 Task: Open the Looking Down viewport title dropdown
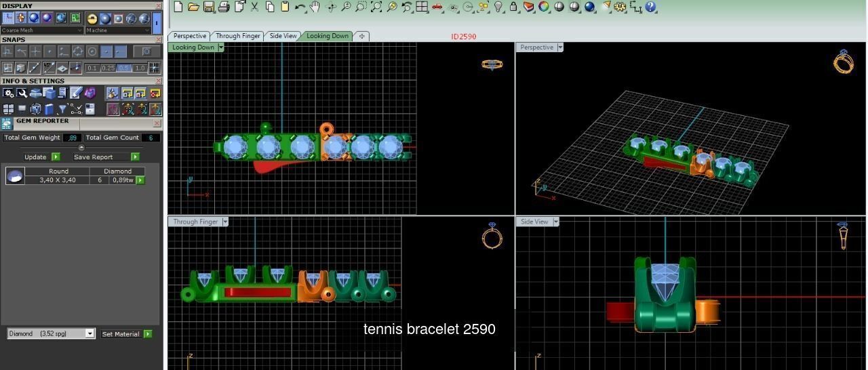[x=221, y=47]
